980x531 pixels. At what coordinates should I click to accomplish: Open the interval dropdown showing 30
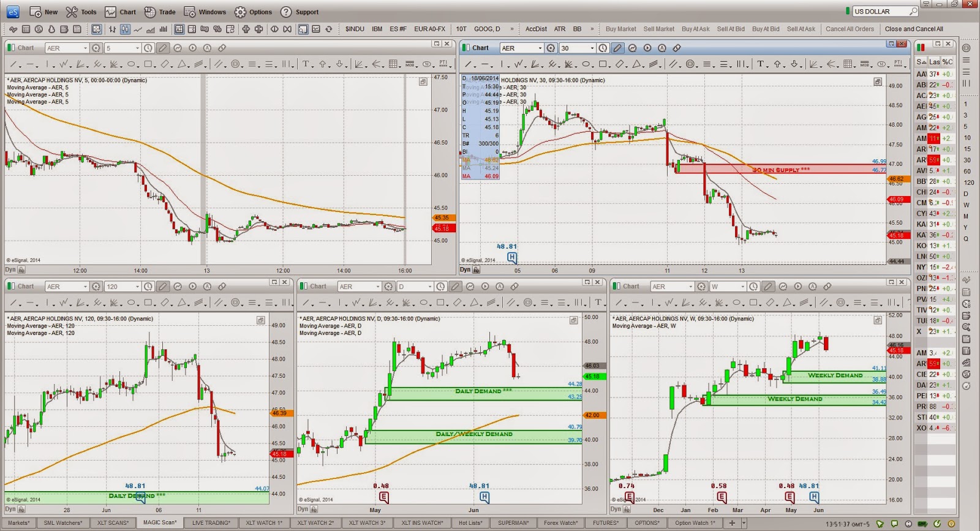(x=592, y=48)
